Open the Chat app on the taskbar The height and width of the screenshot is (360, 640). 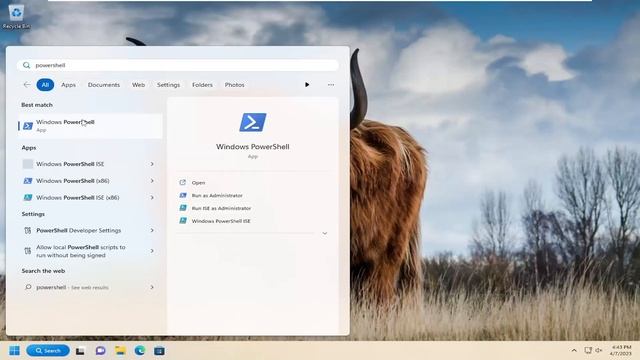point(100,351)
